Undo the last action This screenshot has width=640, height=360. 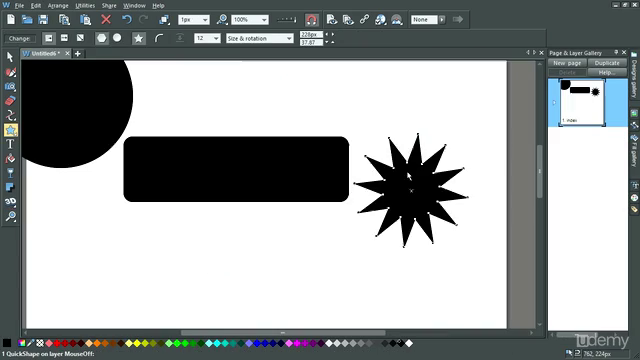(127, 20)
